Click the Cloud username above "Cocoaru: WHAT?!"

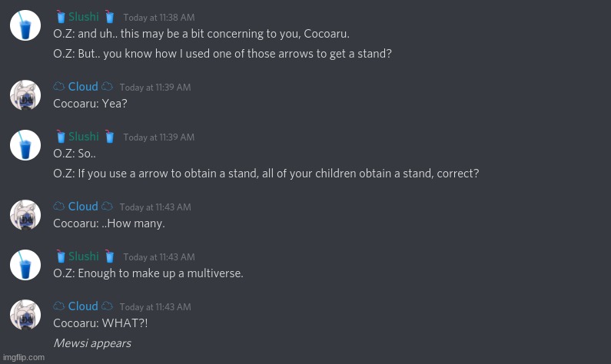click(x=83, y=306)
